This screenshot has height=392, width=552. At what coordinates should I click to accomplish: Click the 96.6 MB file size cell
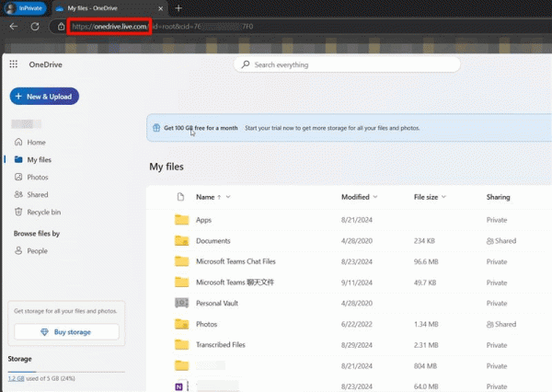pos(426,261)
